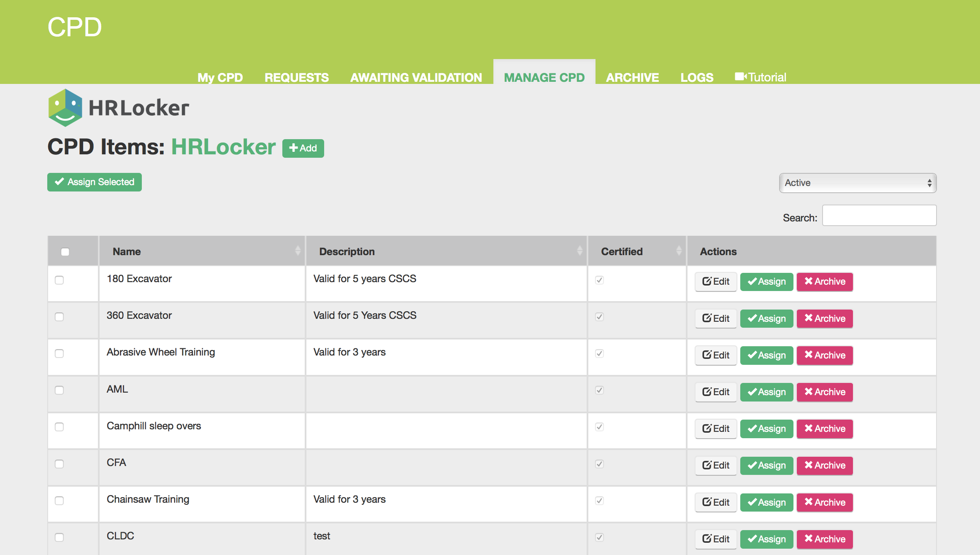Select the CFA row checkbox

tap(60, 464)
